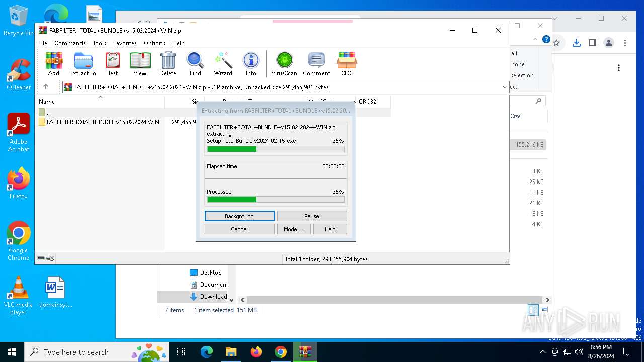Click the Background button in extraction dialog
The width and height of the screenshot is (644, 362).
point(239,216)
